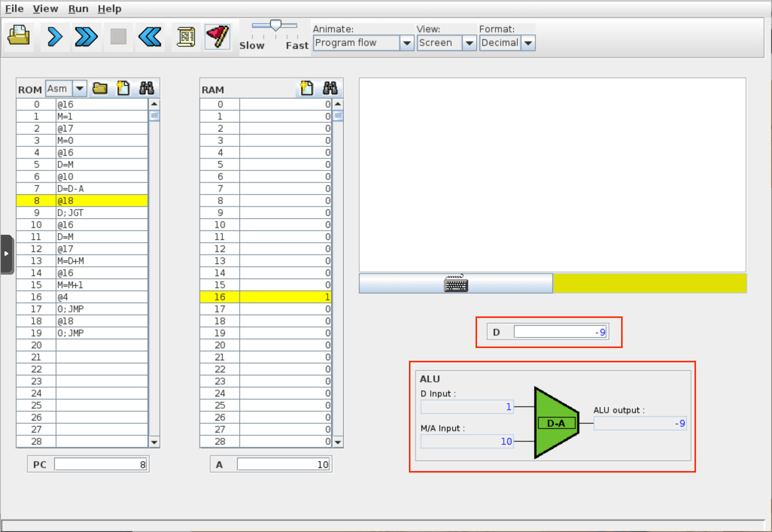This screenshot has height=532, width=772.
Task: Load a ROM file using the folder icon
Action: (x=100, y=88)
